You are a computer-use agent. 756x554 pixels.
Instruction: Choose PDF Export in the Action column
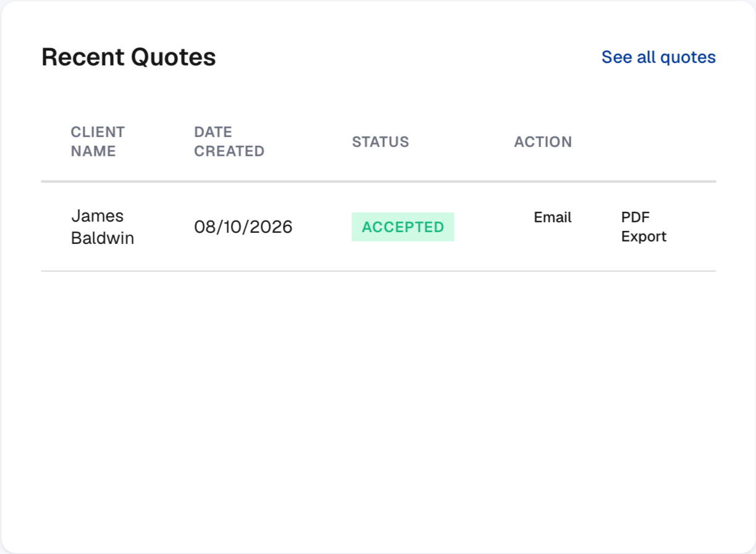pos(644,227)
